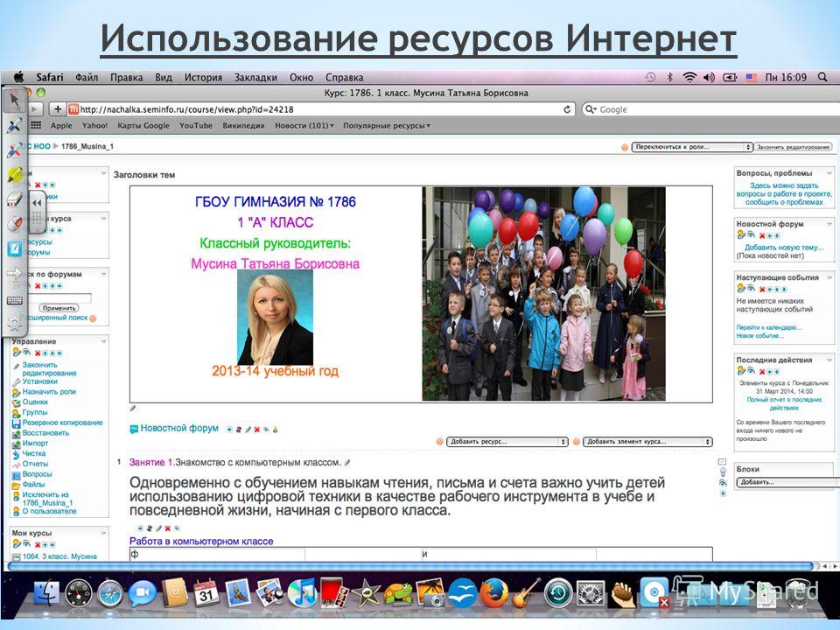Click the forum search text field
The image size is (840, 630).
(x=59, y=297)
